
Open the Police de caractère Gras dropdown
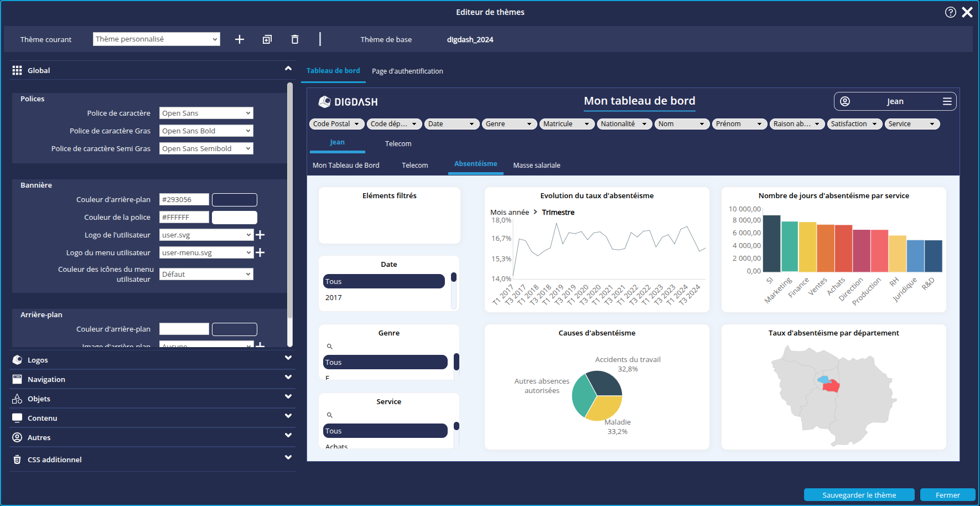(x=206, y=130)
